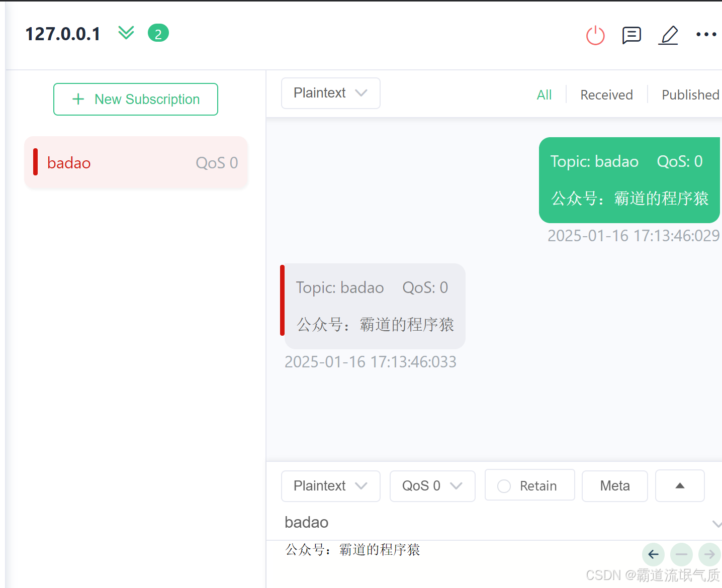Click the minus circle button near arrows
Screen dimensions: 722x588
[682, 554]
